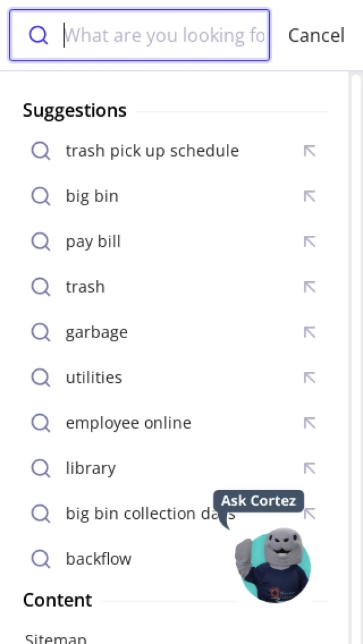Click the search icon beside 'trash' suggestion
Screen dimensions: 363x644
pos(41,287)
